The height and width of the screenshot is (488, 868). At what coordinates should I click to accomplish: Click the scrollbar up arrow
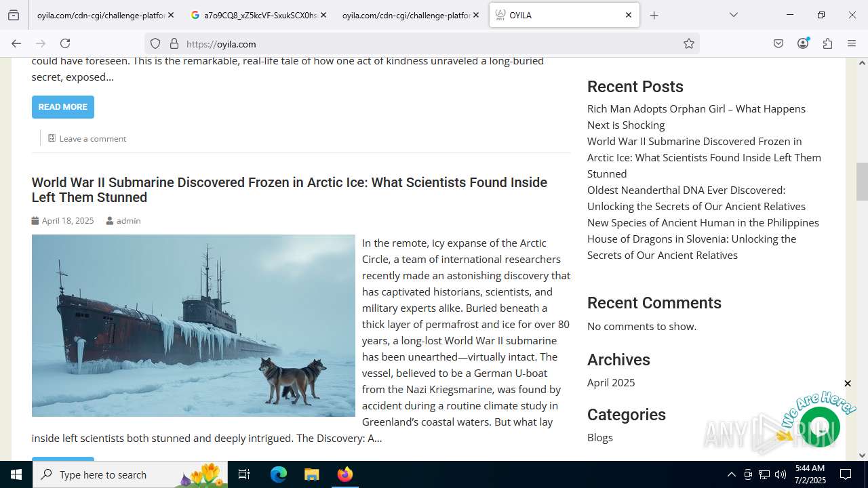pyautogui.click(x=862, y=63)
